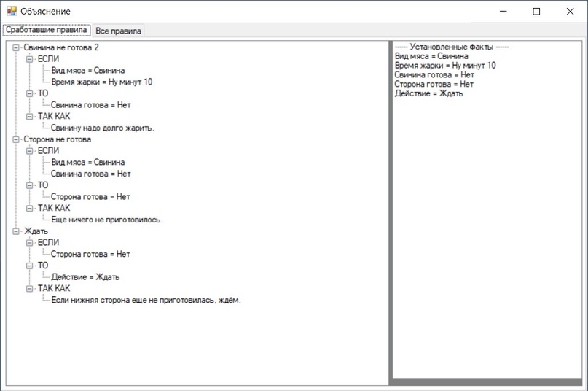Collapse ЕСЛИ branch under "Свинина не готова 2"

click(30, 59)
